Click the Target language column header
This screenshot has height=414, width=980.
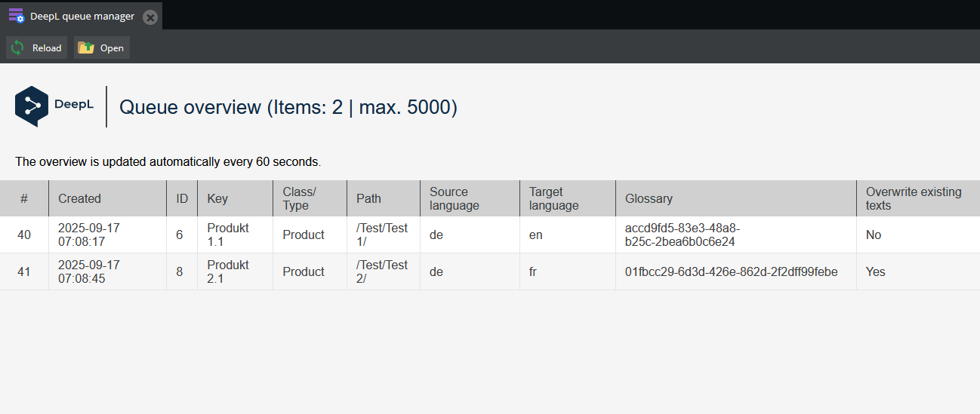[553, 198]
